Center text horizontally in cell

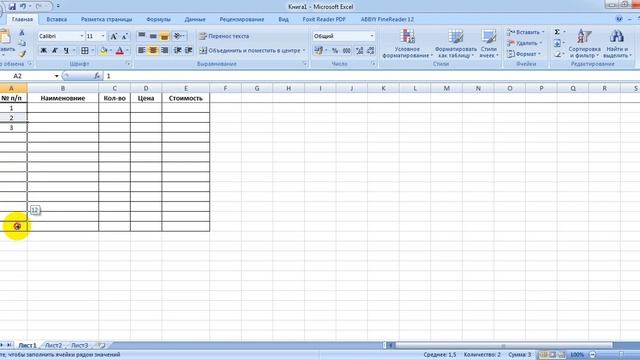[153, 50]
